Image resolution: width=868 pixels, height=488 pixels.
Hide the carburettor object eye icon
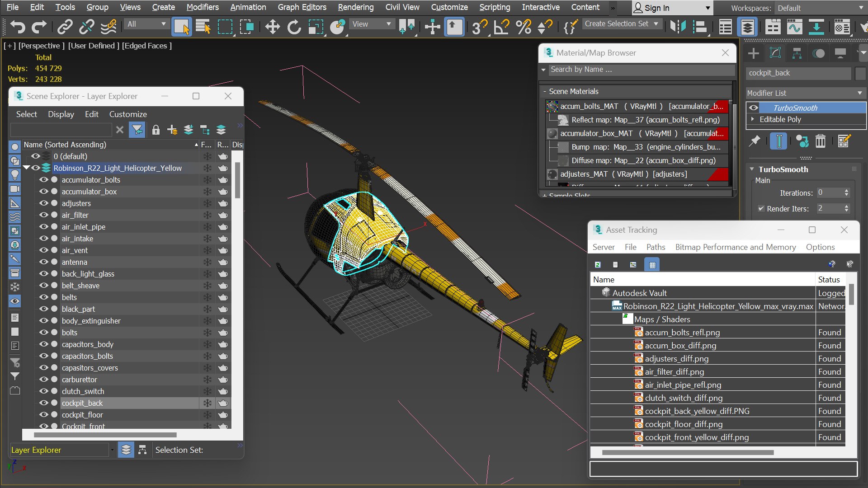(44, 380)
